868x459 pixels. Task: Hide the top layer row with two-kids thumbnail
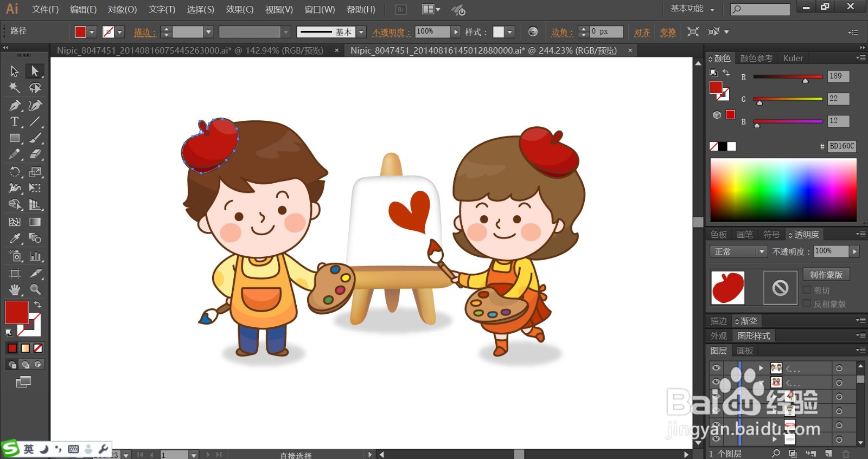[716, 368]
